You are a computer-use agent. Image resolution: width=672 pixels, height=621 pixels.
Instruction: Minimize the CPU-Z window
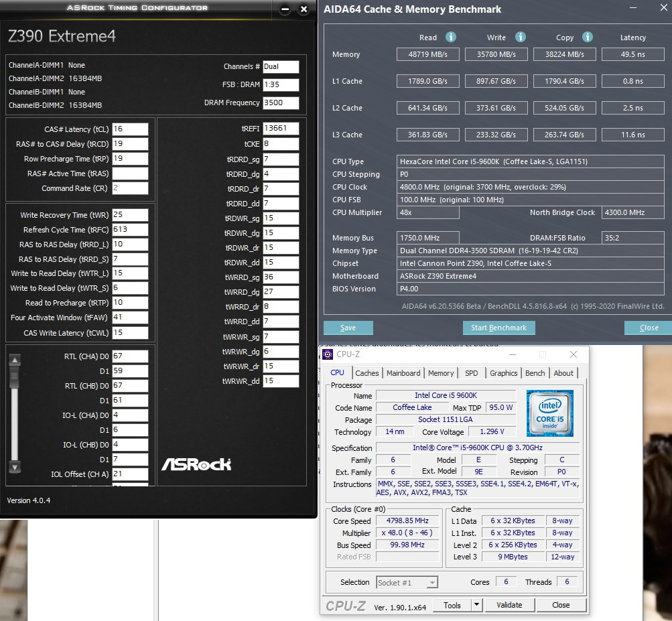click(x=513, y=354)
